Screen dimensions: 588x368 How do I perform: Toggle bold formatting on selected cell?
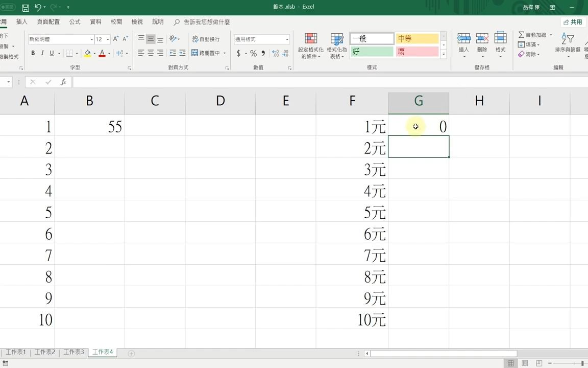click(x=33, y=53)
